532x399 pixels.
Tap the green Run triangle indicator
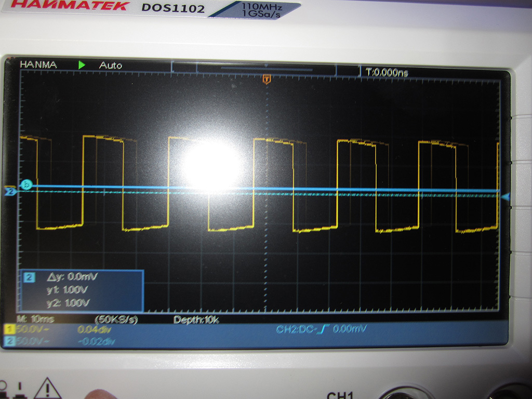point(82,65)
